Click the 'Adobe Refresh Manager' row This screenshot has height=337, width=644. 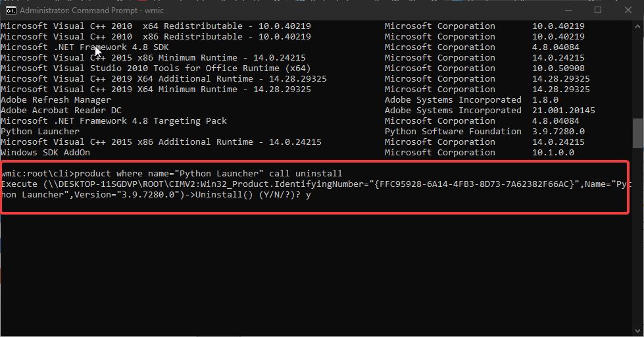pos(56,100)
